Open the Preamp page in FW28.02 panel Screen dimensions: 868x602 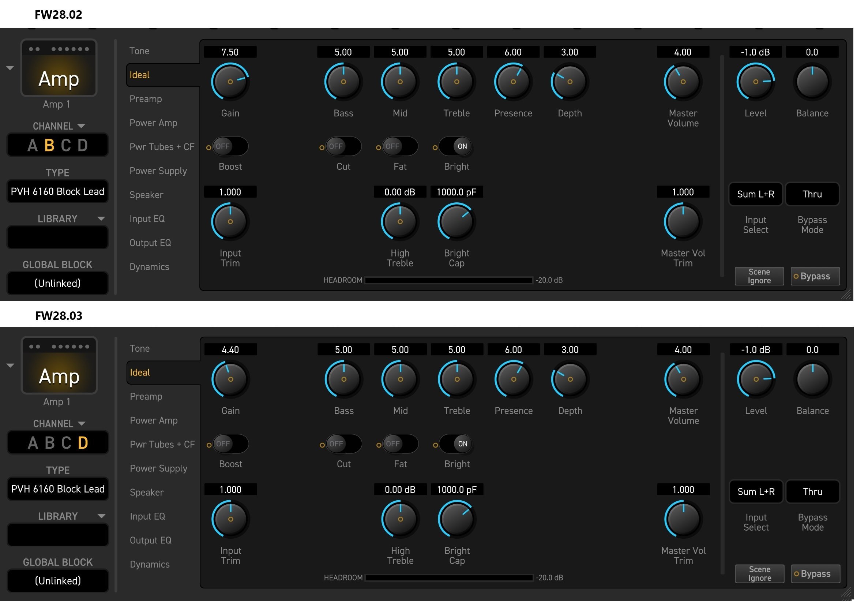point(146,99)
